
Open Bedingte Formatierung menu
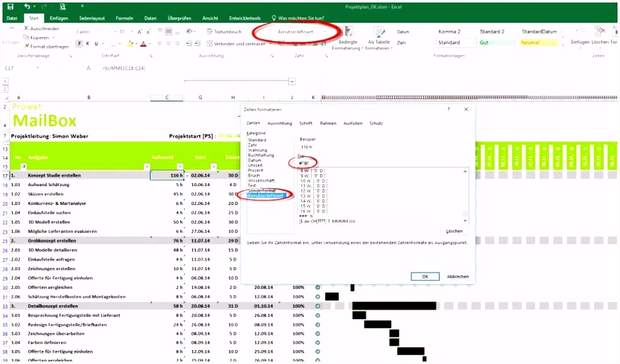[348, 38]
